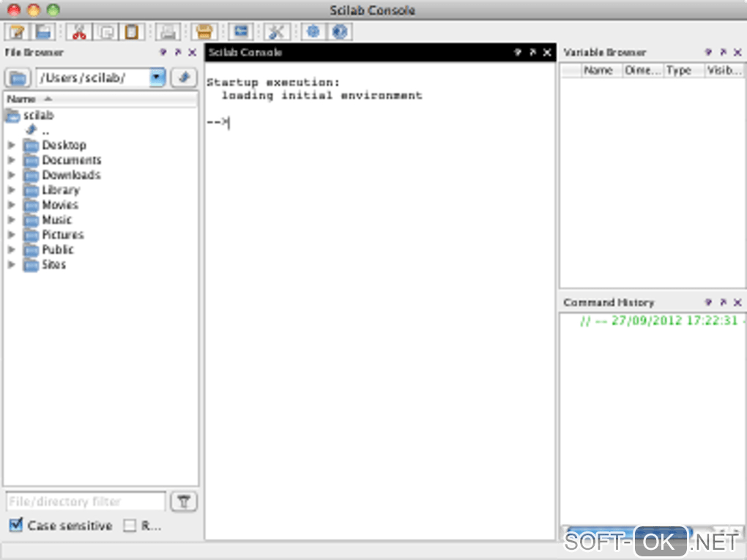
Task: Undock the Command History panel
Action: pos(723,302)
